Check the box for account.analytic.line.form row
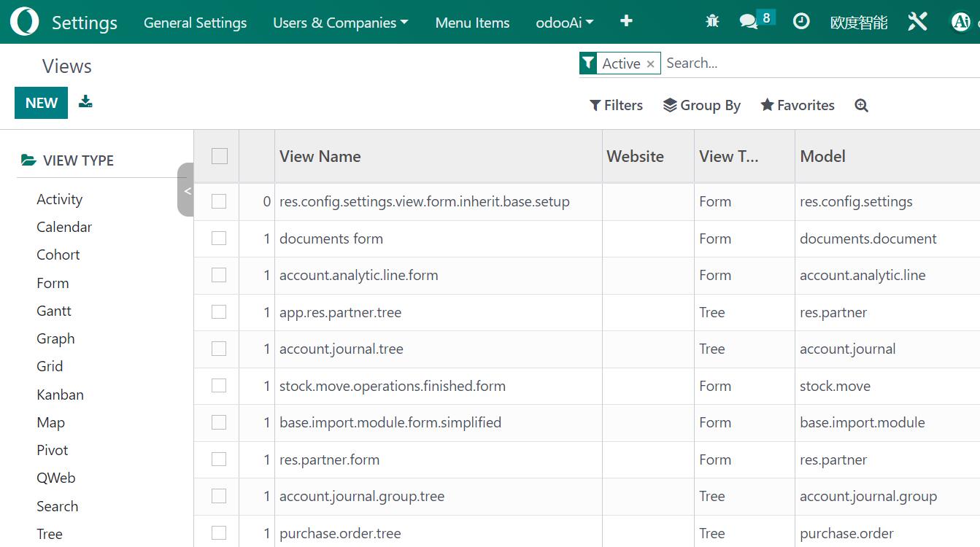The height and width of the screenshot is (547, 980). coord(219,275)
